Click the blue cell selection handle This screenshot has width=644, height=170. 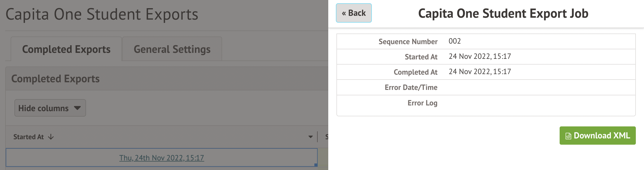(x=316, y=165)
